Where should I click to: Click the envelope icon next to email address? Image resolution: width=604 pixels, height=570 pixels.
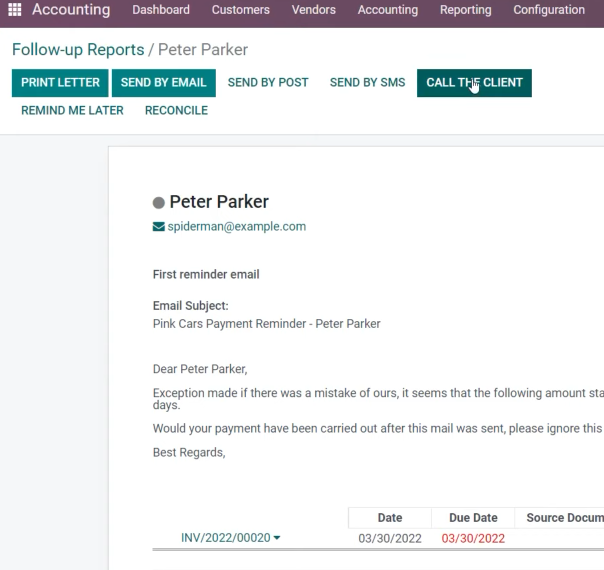click(159, 226)
